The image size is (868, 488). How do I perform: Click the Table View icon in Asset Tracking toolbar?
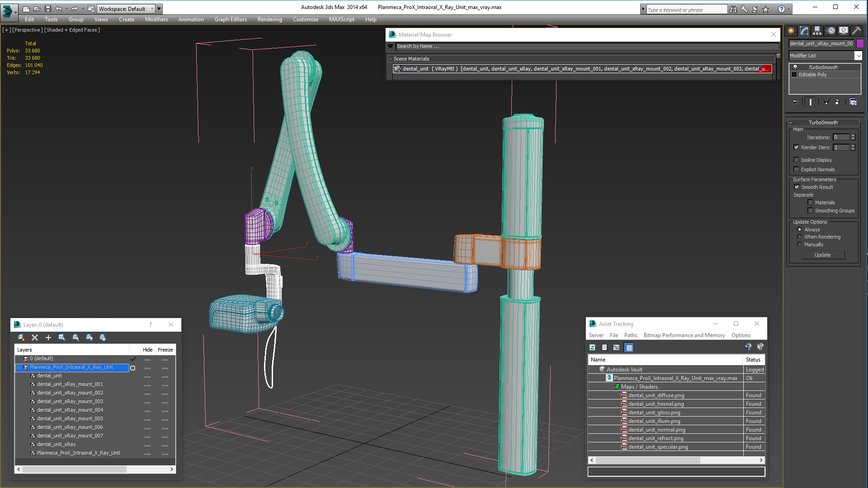pos(629,347)
